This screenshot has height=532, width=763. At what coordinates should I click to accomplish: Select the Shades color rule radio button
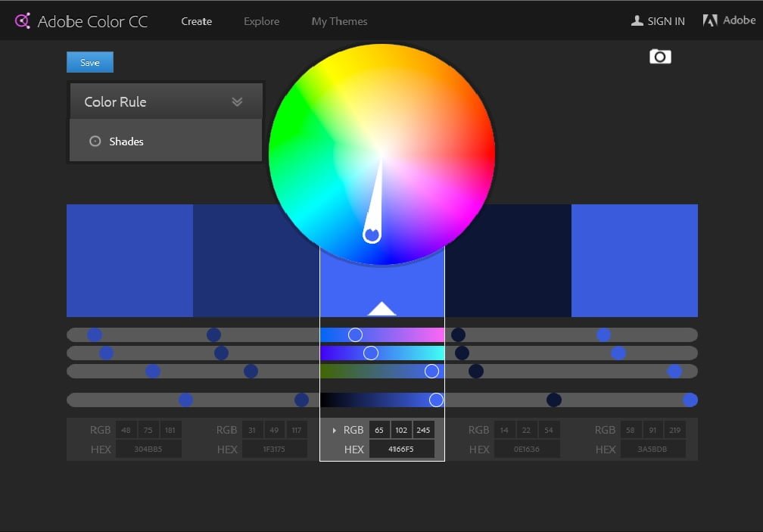(x=95, y=142)
